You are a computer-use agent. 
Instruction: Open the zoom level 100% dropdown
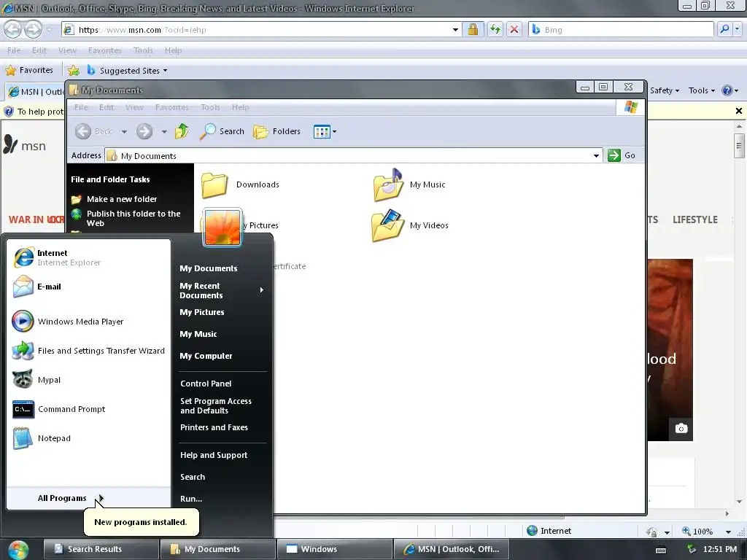(x=728, y=532)
